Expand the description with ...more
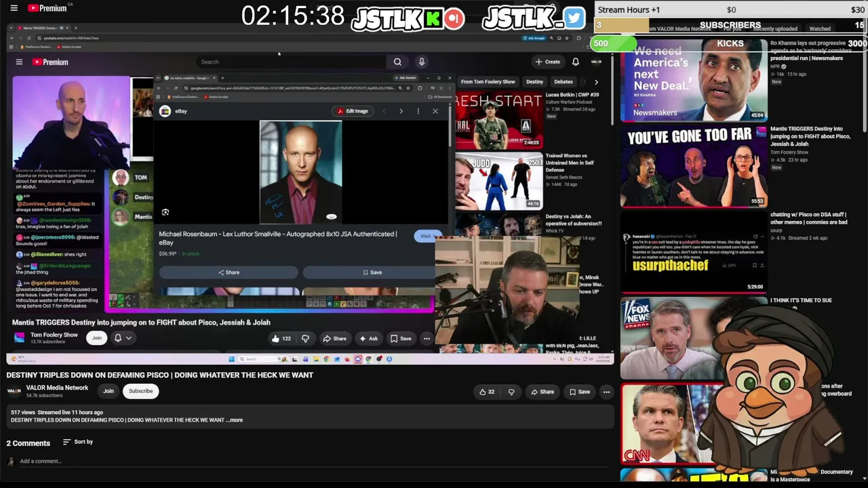 (235, 420)
